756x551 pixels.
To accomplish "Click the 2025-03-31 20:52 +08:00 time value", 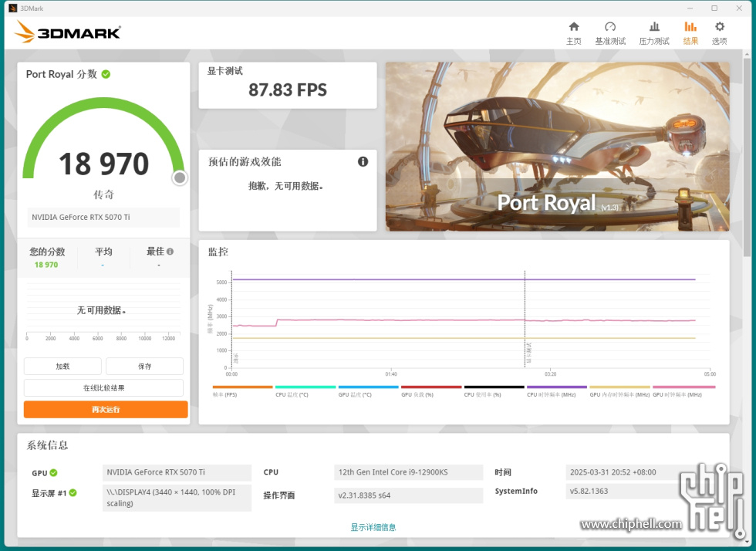I will click(x=613, y=472).
